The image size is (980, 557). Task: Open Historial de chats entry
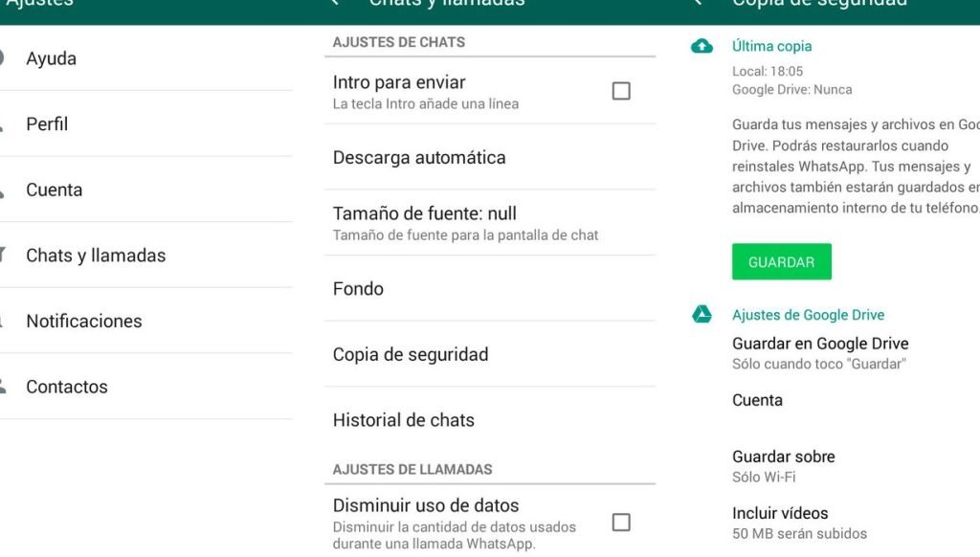pos(403,419)
